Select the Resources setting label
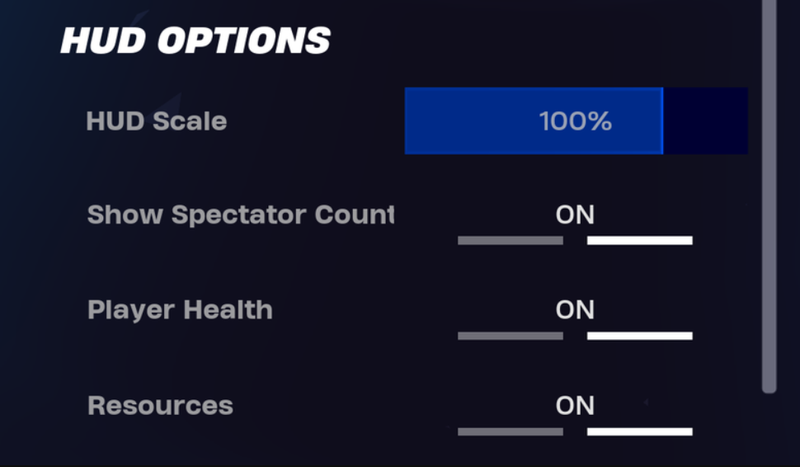This screenshot has height=467, width=800. [160, 405]
